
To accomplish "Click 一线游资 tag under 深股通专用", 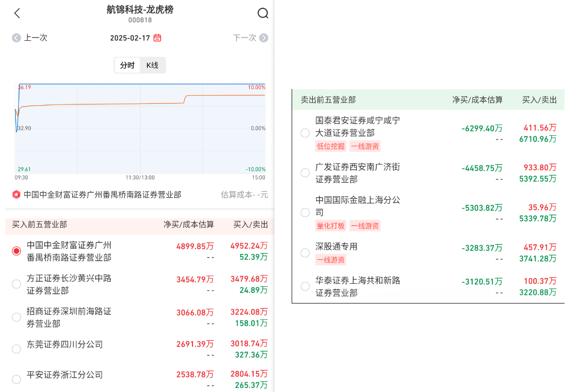I will pyautogui.click(x=331, y=260).
